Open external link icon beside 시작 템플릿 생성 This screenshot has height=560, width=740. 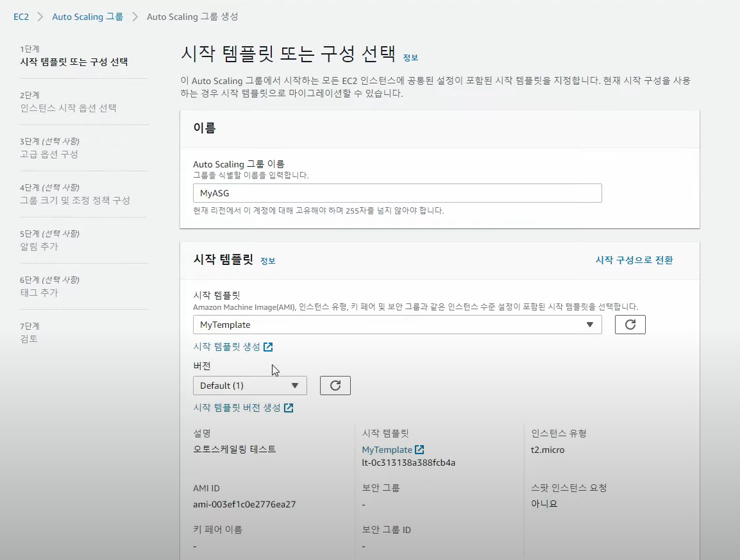[x=268, y=347]
